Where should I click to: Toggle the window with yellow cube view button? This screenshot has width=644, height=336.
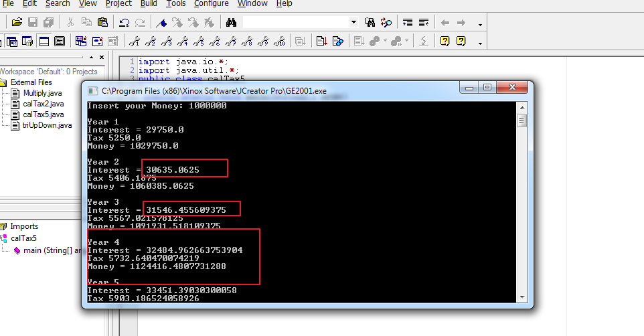[x=27, y=41]
